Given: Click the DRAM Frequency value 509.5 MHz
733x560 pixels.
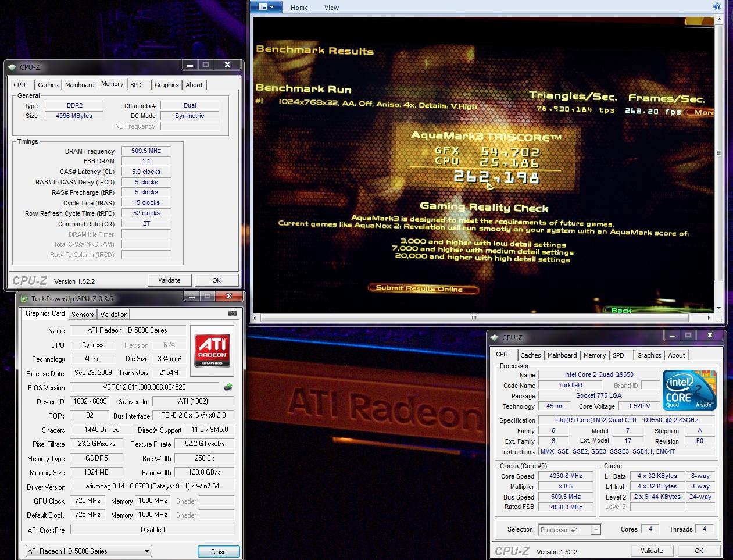Looking at the screenshot, I should tap(146, 151).
